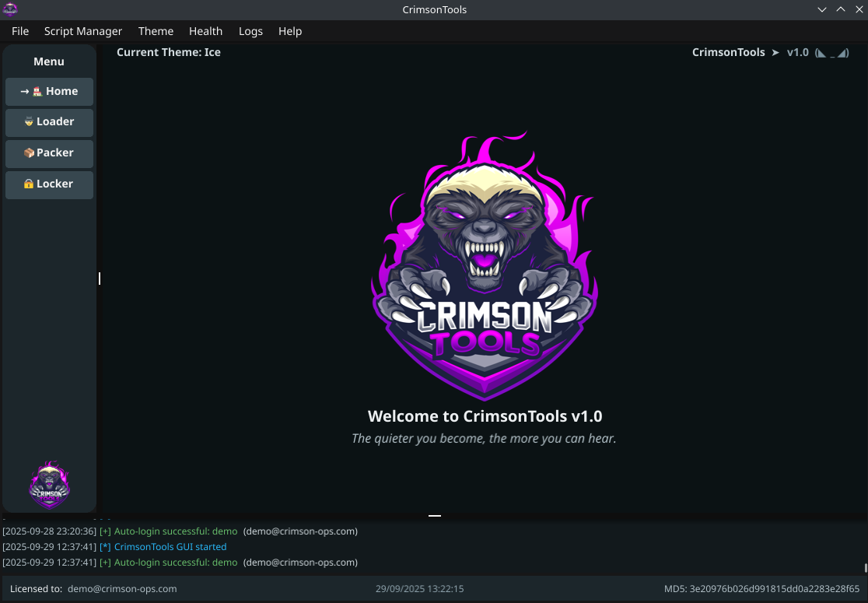868x603 pixels.
Task: Open the Script Manager menu
Action: click(x=82, y=31)
